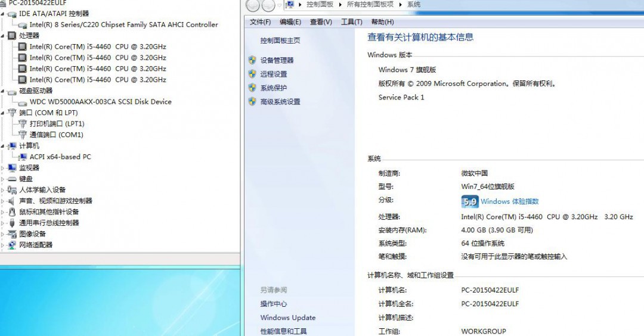Click the IDE ATA/ATAPI controller category icon
This screenshot has width=644, height=336.
click(x=12, y=14)
